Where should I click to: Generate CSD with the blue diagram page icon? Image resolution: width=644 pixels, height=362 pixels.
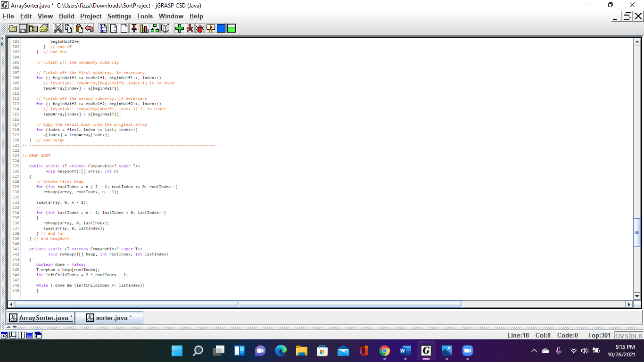(x=103, y=28)
